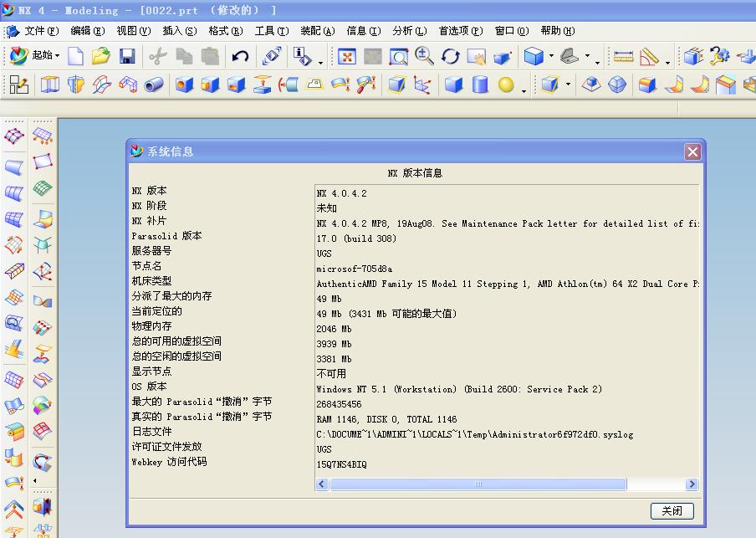
Task: Select the Zoom window icon
Action: click(399, 56)
